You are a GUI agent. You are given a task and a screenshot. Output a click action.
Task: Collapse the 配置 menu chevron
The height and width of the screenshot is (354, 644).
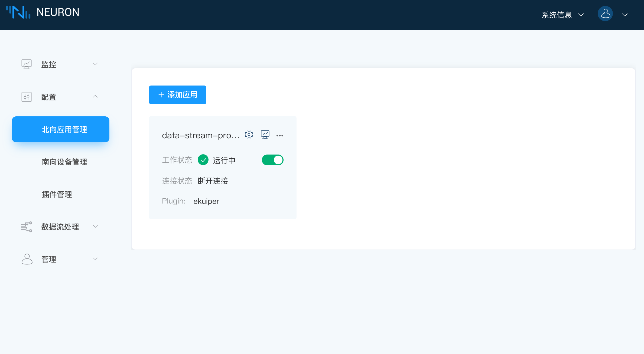coord(95,96)
